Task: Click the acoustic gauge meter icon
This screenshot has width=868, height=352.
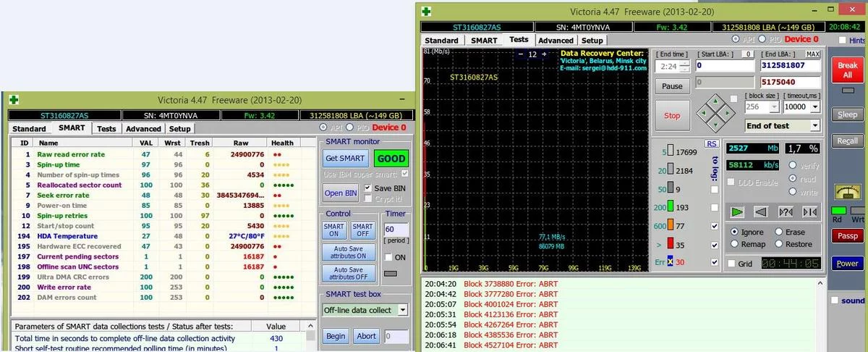Action: [x=846, y=191]
